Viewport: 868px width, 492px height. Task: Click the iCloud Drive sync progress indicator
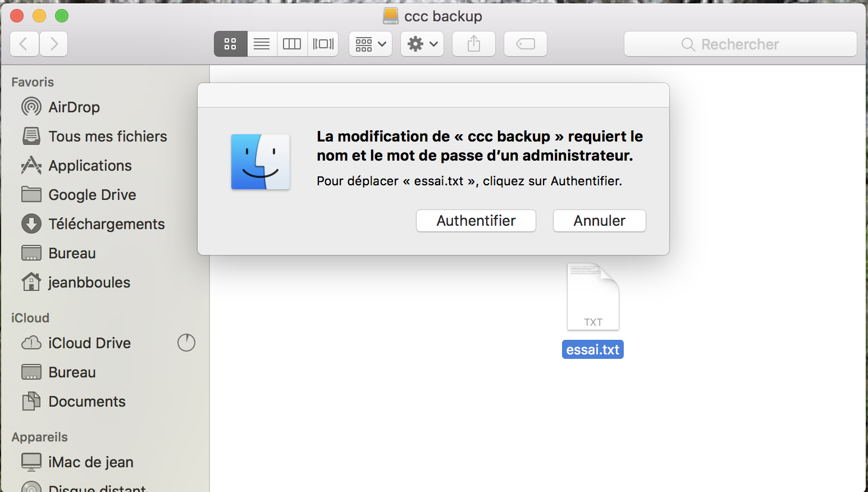186,343
